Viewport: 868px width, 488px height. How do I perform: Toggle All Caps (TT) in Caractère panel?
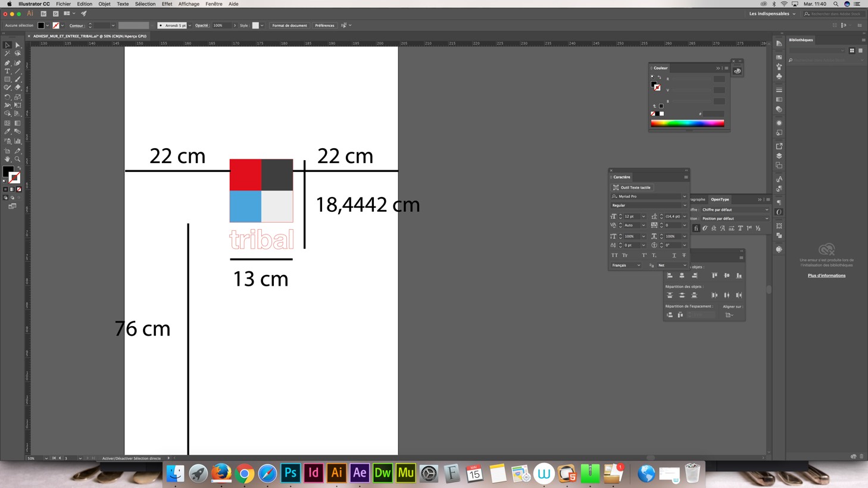(x=614, y=255)
